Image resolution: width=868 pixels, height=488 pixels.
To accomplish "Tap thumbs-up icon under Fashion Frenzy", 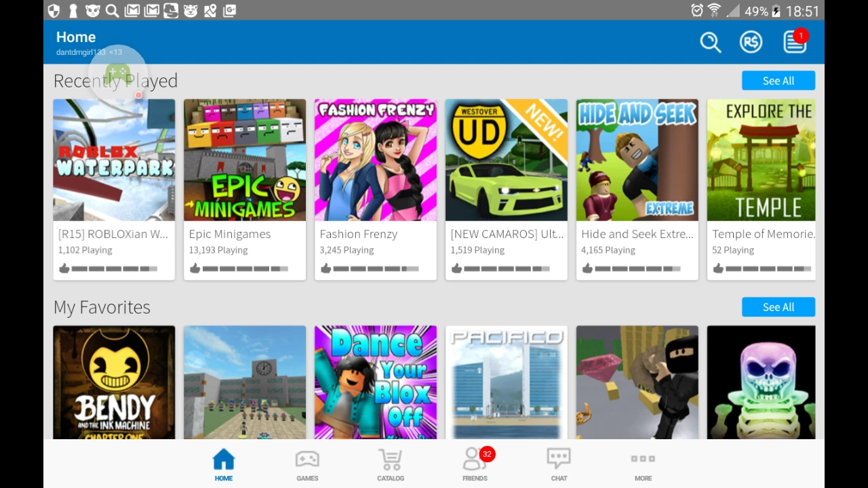I will (325, 269).
